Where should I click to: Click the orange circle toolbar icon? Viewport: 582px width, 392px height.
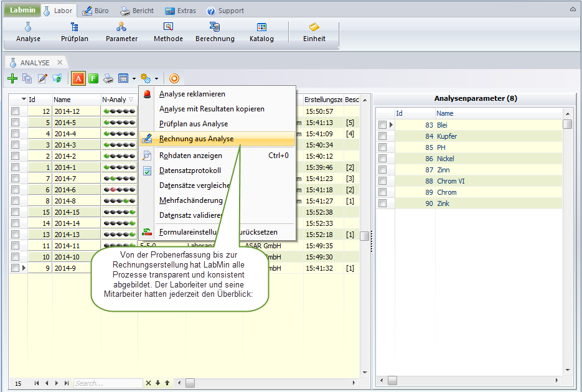(x=174, y=78)
